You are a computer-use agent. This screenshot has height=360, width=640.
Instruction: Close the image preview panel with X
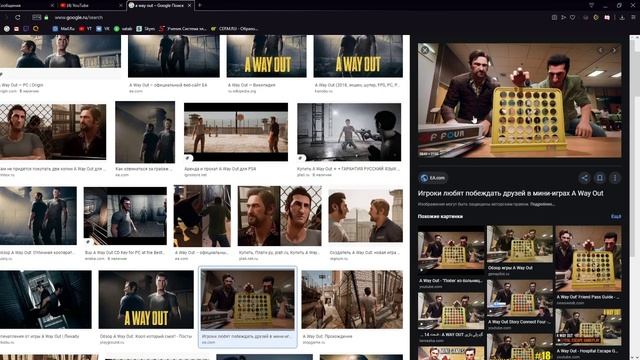point(425,50)
